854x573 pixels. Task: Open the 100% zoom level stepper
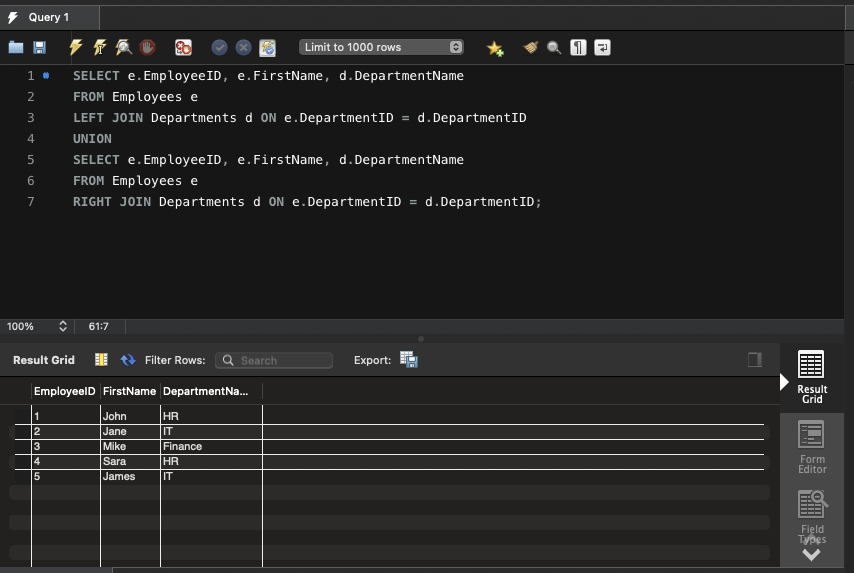62,326
